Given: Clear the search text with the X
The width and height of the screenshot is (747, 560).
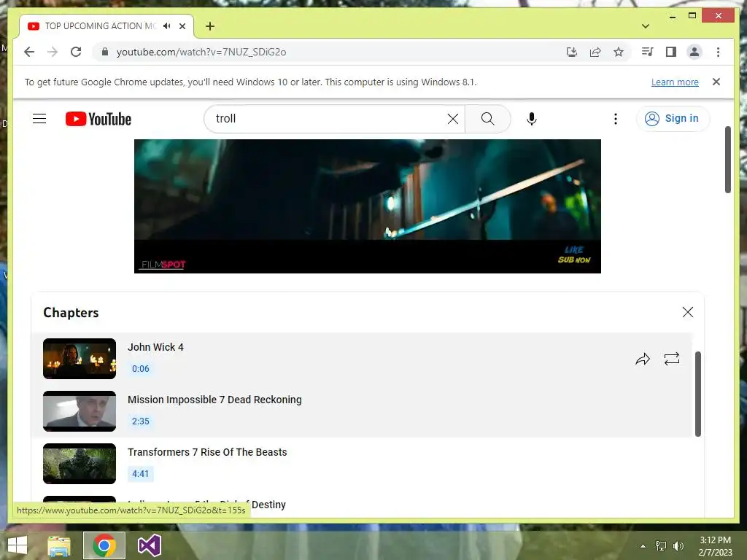Looking at the screenshot, I should [x=453, y=119].
